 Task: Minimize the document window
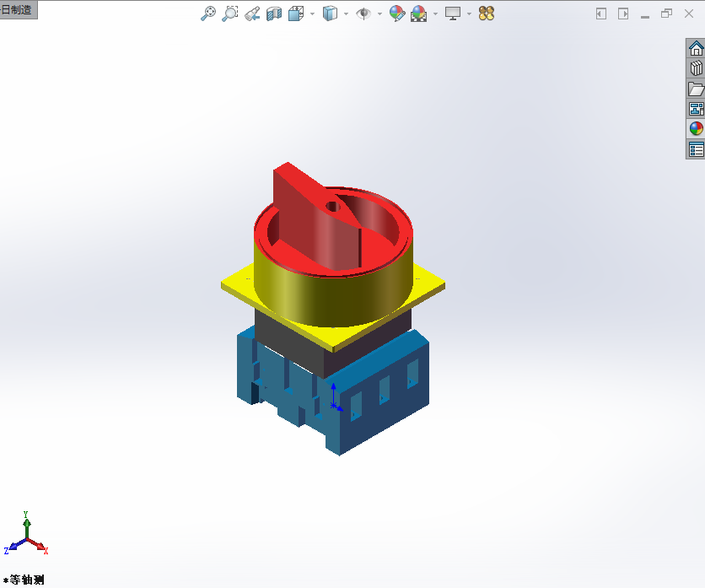click(x=645, y=16)
